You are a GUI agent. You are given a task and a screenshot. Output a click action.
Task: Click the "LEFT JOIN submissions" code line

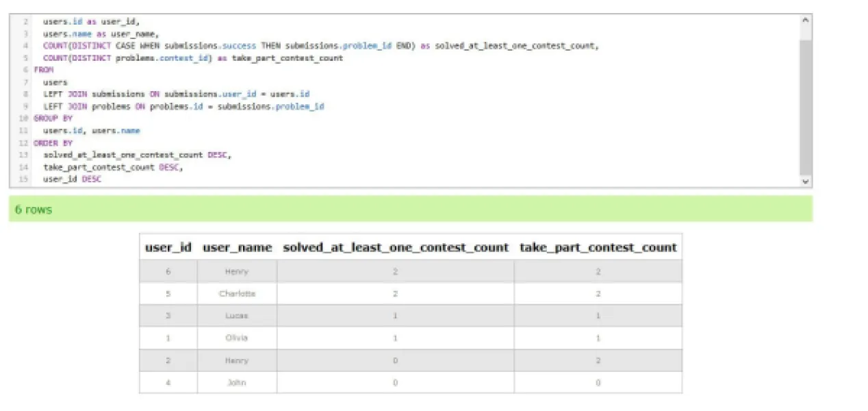coord(177,94)
